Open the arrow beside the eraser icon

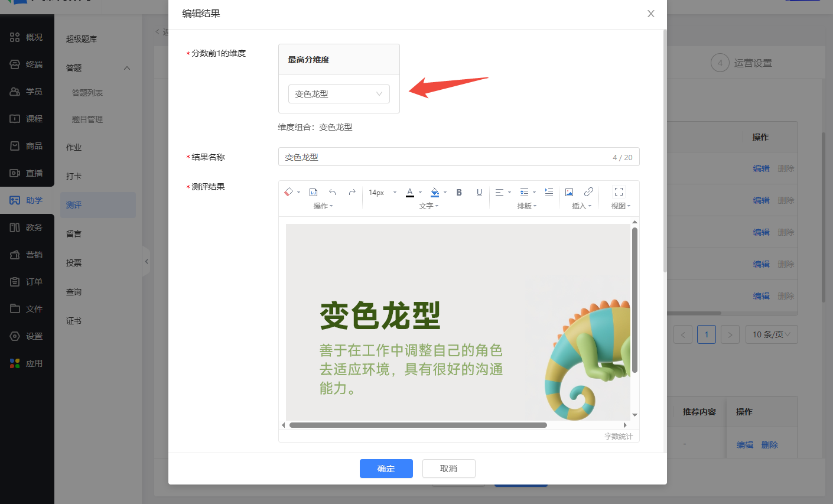click(x=299, y=192)
